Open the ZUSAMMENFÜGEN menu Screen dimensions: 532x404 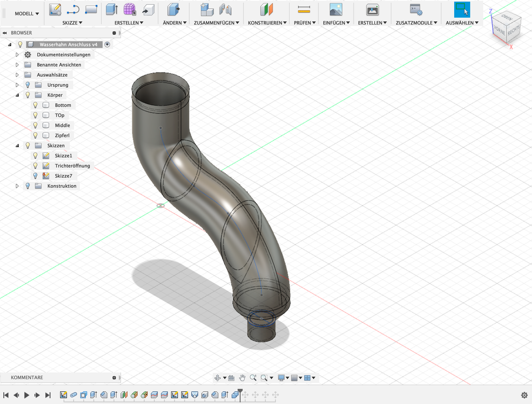(x=216, y=23)
